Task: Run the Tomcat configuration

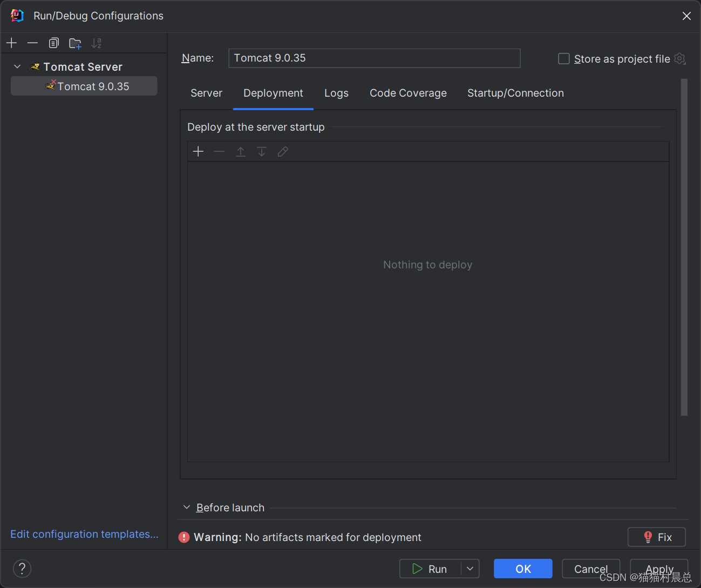Action: 430,569
